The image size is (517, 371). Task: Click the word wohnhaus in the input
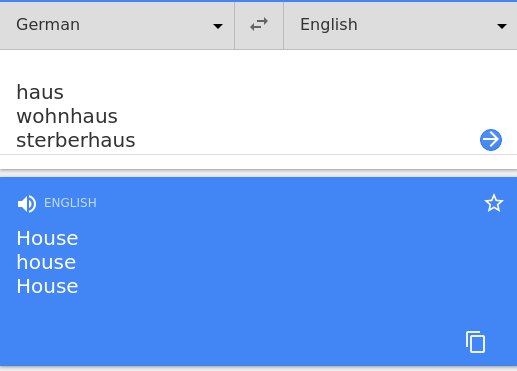67,116
